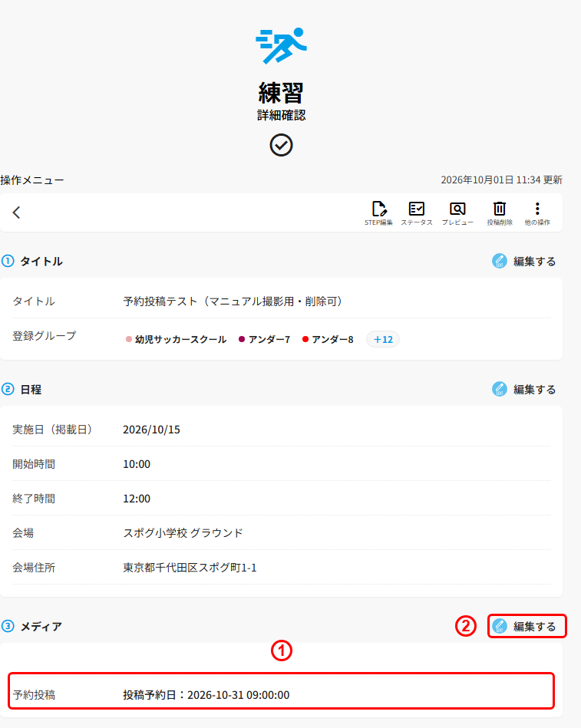Viewport: 581px width, 728px height.
Task: Click the 予約投稿 row label
Action: pyautogui.click(x=34, y=695)
